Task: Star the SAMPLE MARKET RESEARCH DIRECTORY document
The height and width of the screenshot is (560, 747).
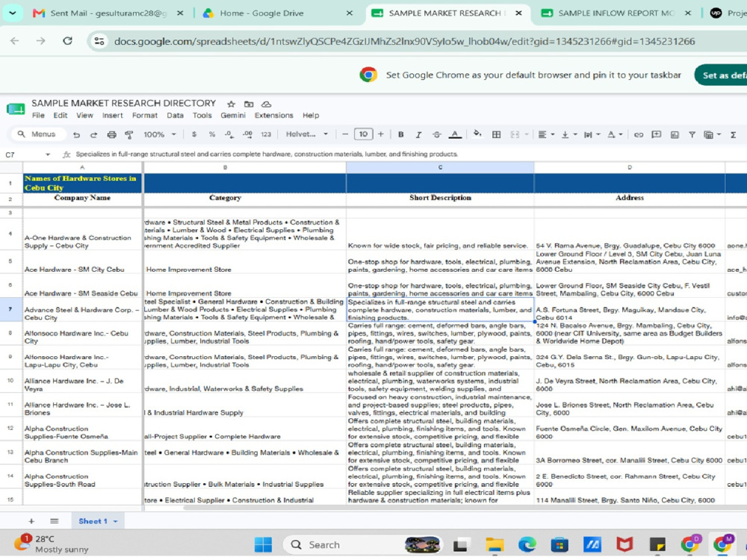Action: click(231, 104)
